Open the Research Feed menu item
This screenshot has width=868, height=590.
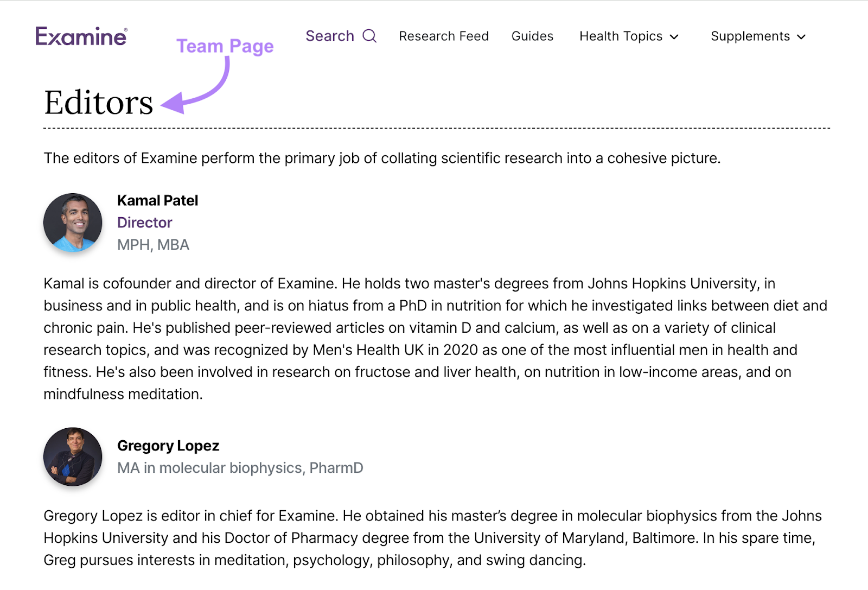[x=444, y=36]
